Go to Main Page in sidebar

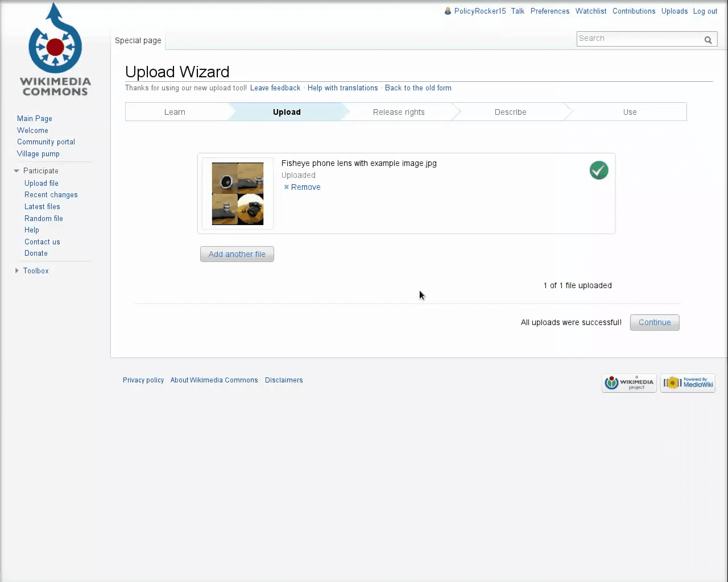point(35,118)
